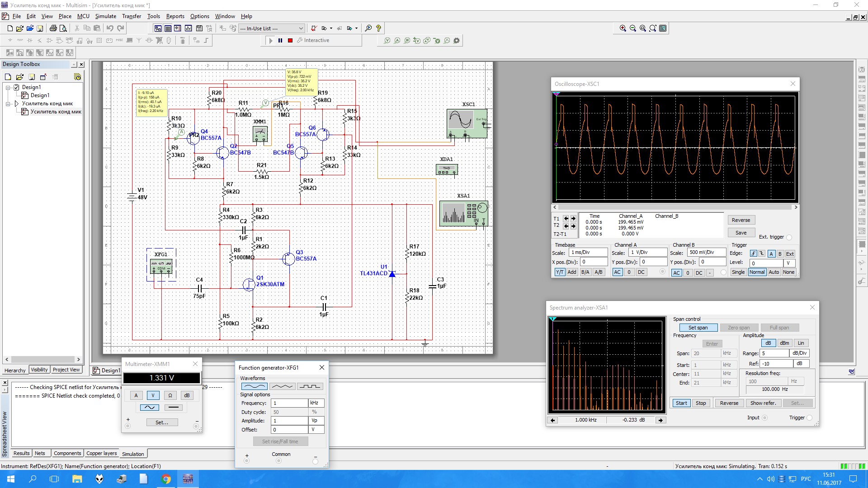Select square wave waveform in function generator

(310, 386)
